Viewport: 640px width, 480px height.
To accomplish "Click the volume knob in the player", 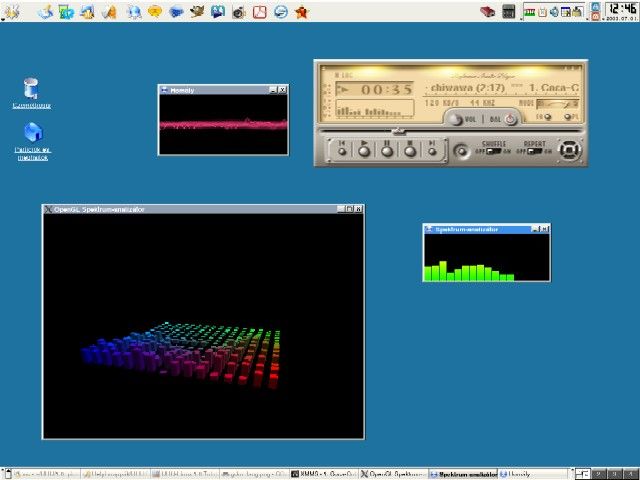I will tap(455, 119).
